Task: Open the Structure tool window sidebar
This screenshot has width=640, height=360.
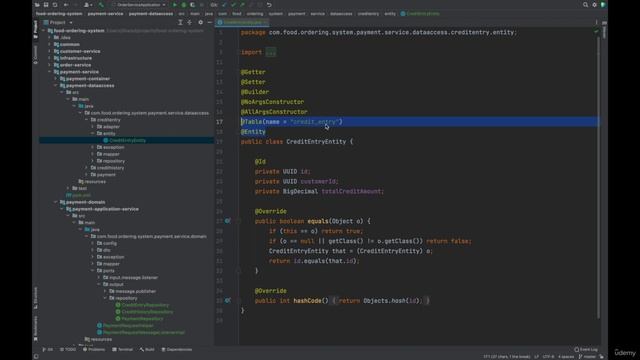Action: (36, 297)
